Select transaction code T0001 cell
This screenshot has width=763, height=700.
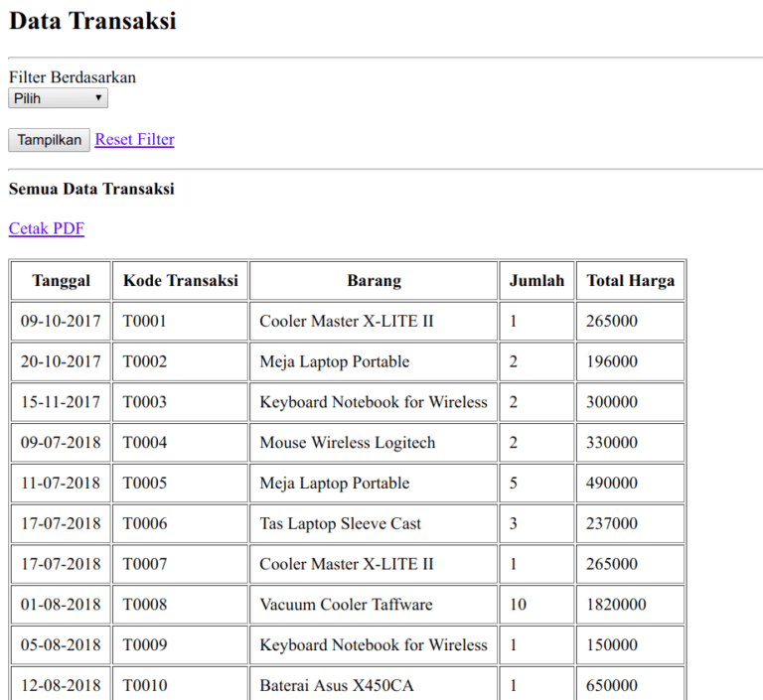(x=180, y=321)
